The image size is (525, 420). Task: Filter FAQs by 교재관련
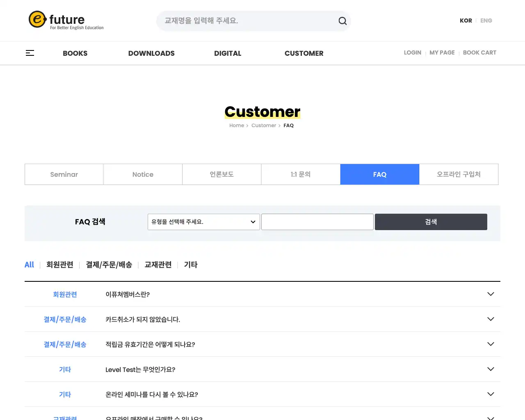tap(158, 265)
